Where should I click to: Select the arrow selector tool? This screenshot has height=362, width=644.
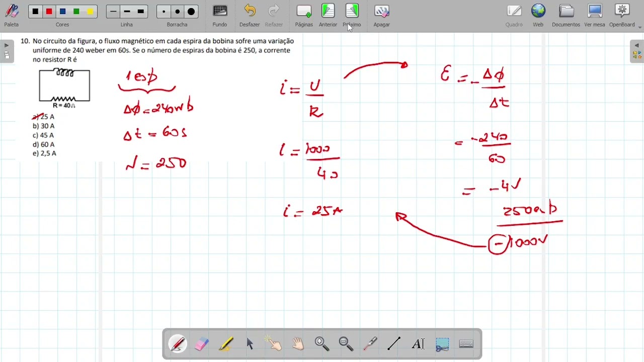click(250, 344)
